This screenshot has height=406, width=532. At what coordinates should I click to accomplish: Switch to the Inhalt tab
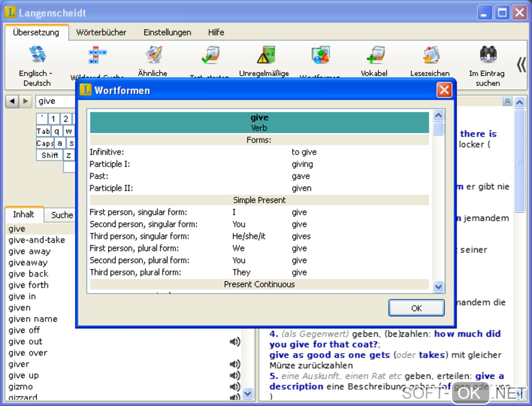coord(23,214)
